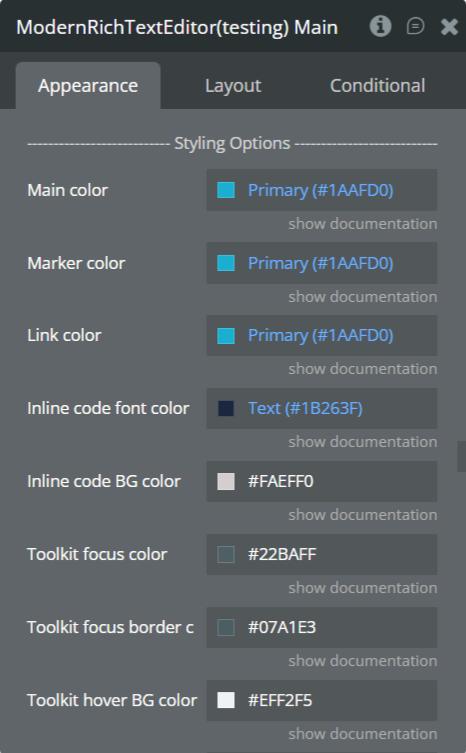Switch to the Layout tab
The height and width of the screenshot is (753, 466).
pos(233,86)
